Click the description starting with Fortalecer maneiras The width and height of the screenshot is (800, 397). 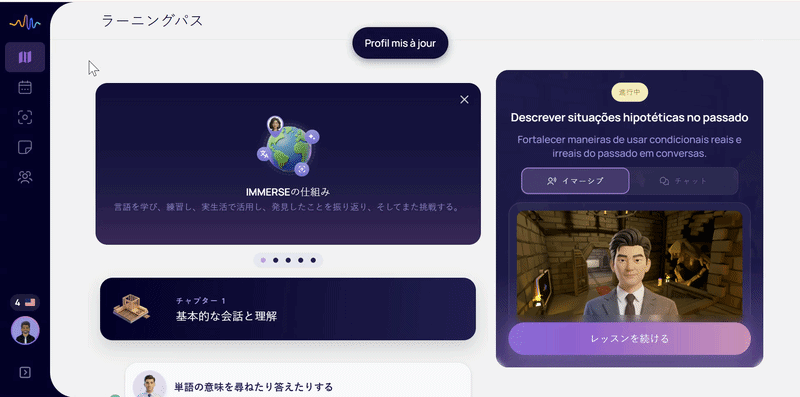[x=630, y=146]
